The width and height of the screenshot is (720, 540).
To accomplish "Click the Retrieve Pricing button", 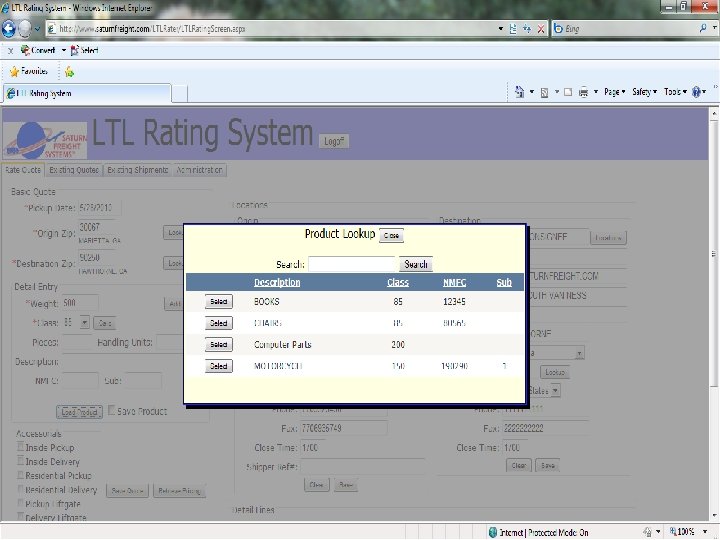I will click(180, 491).
